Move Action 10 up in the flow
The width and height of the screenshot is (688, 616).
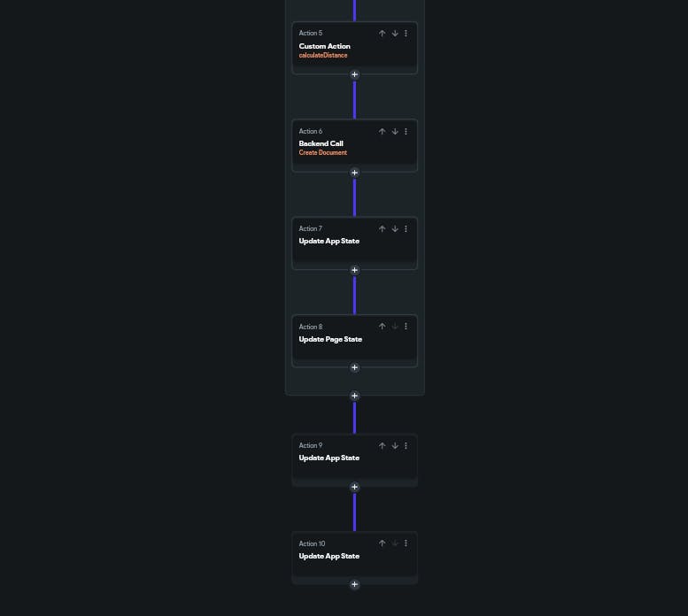(383, 543)
